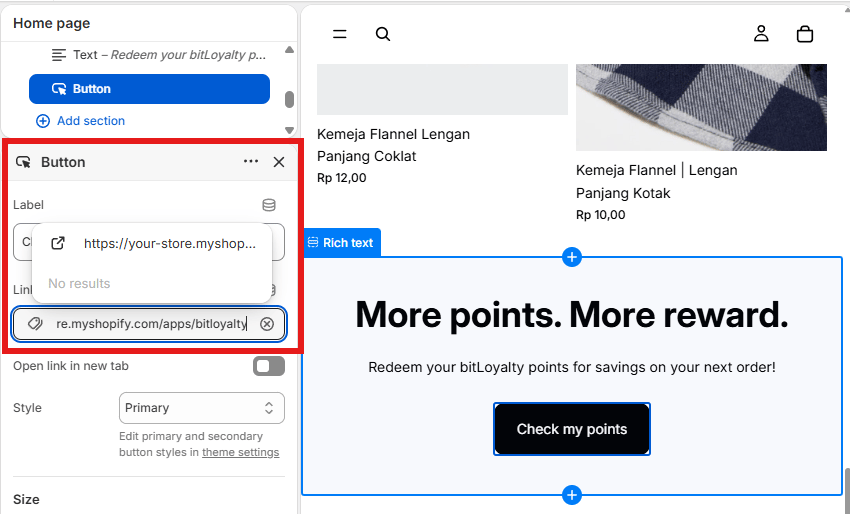Click the Check my points button
Image resolution: width=850 pixels, height=514 pixels.
point(572,429)
